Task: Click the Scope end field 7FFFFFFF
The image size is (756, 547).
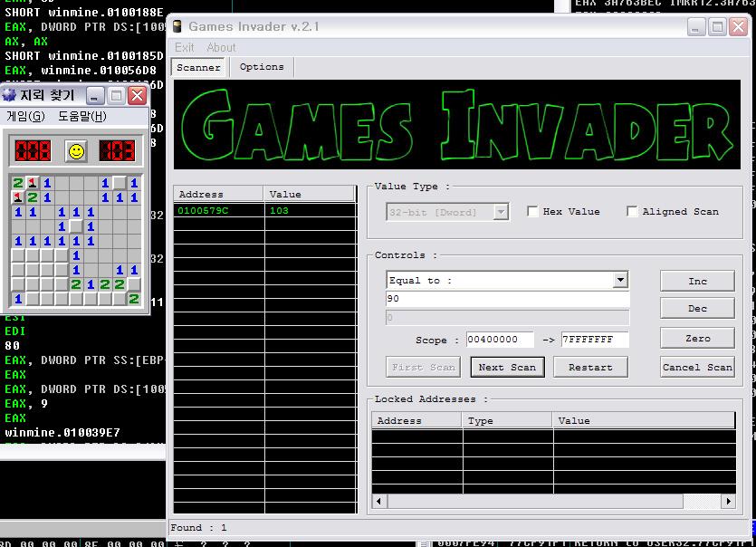Action: (x=595, y=339)
